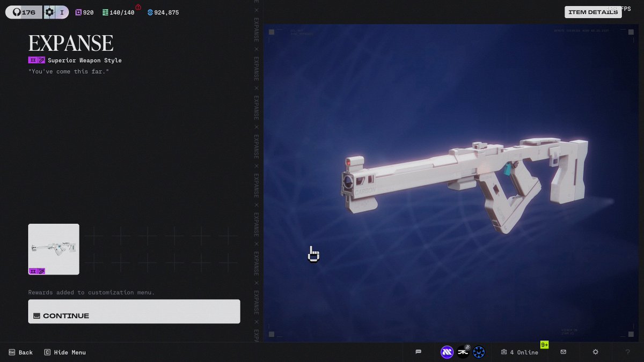Viewport: 644px width, 362px height.
Task: Select the blue circular faction avatar
Action: (x=479, y=352)
